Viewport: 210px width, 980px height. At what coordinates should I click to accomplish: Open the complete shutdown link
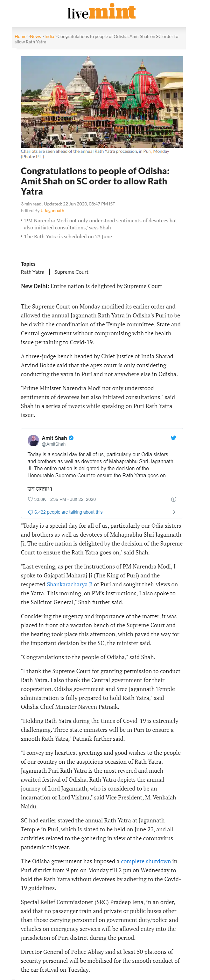pos(145,861)
